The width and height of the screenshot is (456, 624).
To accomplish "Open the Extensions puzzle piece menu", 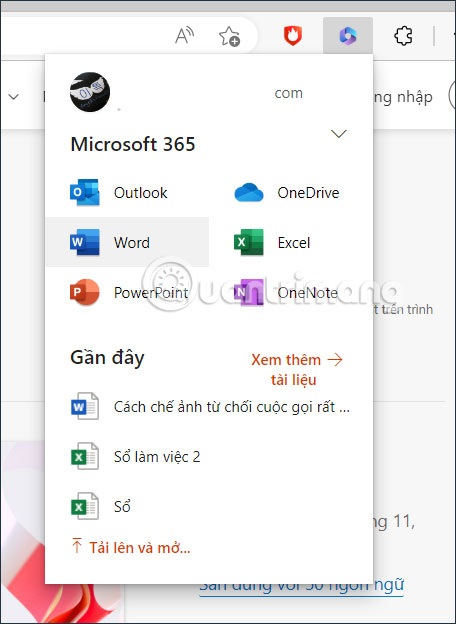I will click(403, 36).
